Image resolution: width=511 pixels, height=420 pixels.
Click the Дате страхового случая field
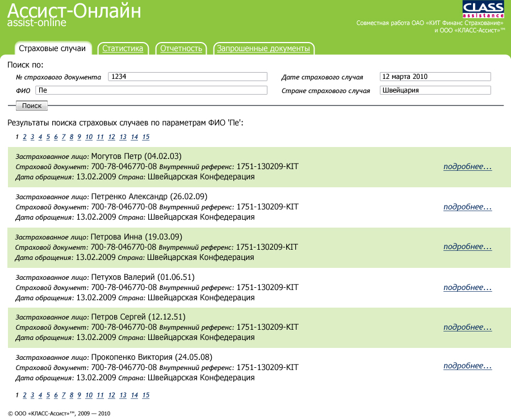pyautogui.click(x=435, y=76)
